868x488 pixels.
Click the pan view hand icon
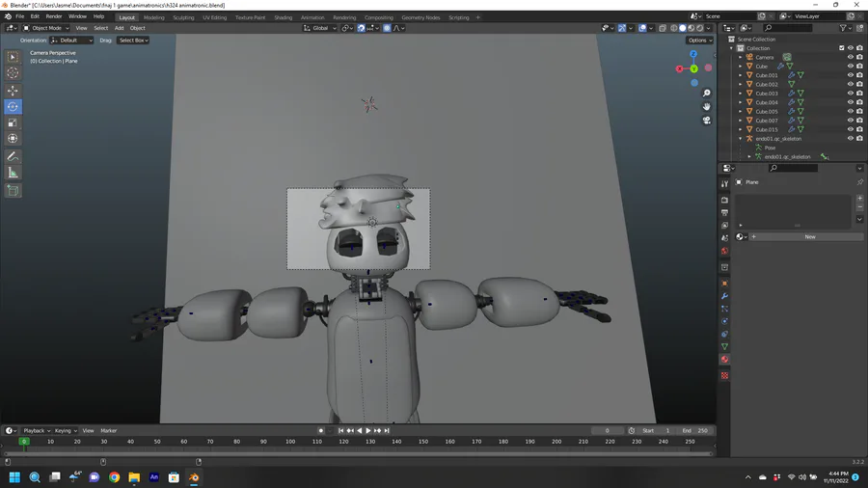(706, 106)
